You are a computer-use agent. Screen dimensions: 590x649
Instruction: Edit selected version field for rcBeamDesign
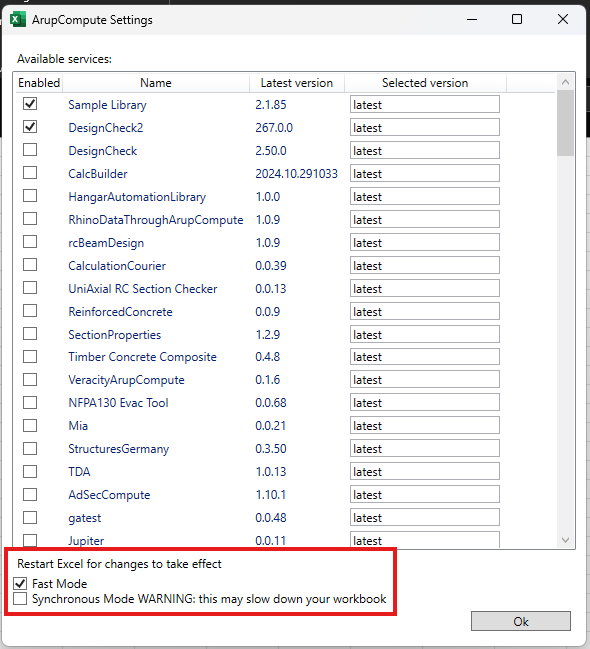coord(425,242)
